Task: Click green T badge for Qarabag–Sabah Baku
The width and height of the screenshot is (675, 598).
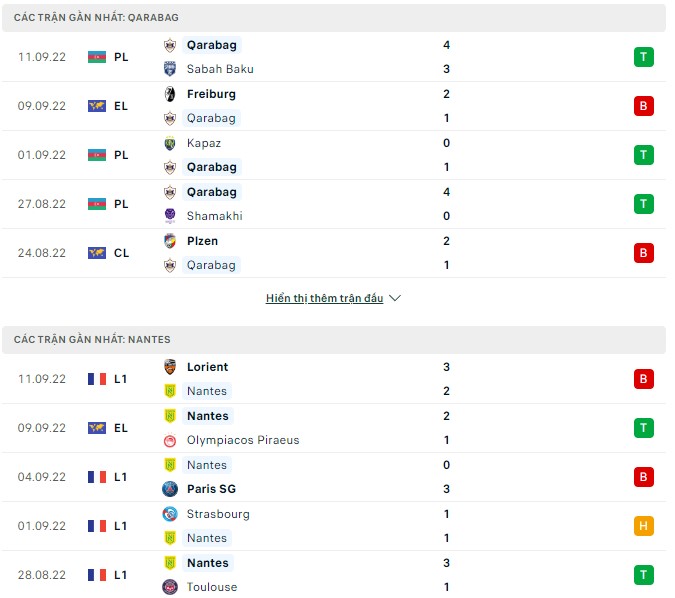Action: tap(644, 57)
